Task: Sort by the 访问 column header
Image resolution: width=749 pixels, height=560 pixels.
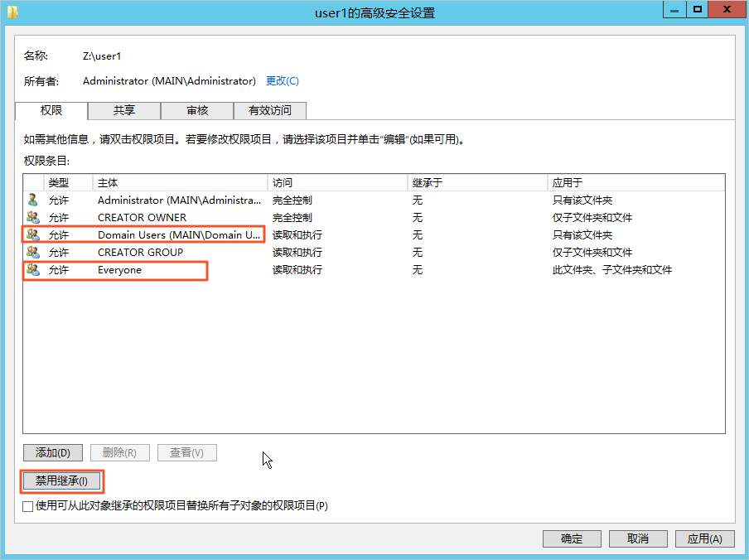Action: [x=337, y=182]
